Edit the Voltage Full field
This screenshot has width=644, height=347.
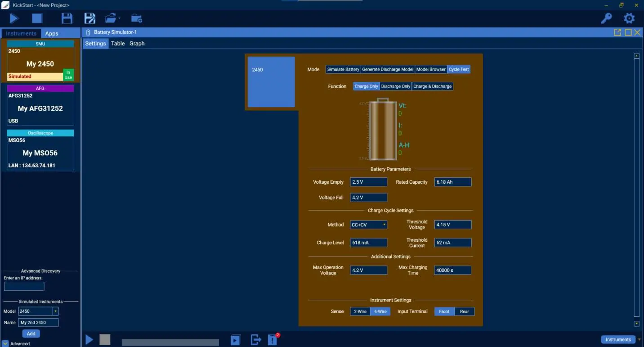coord(368,198)
